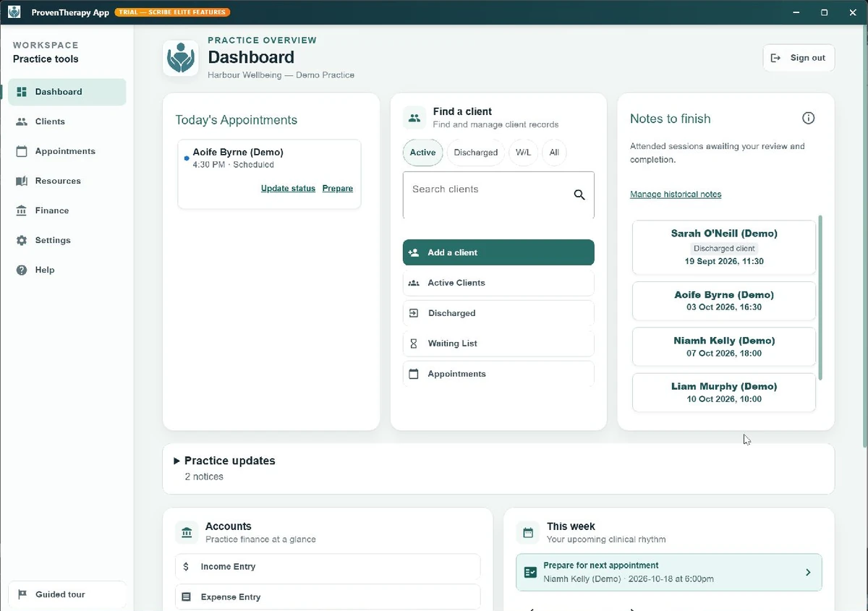Open Appointments from Find a client card

click(x=498, y=374)
